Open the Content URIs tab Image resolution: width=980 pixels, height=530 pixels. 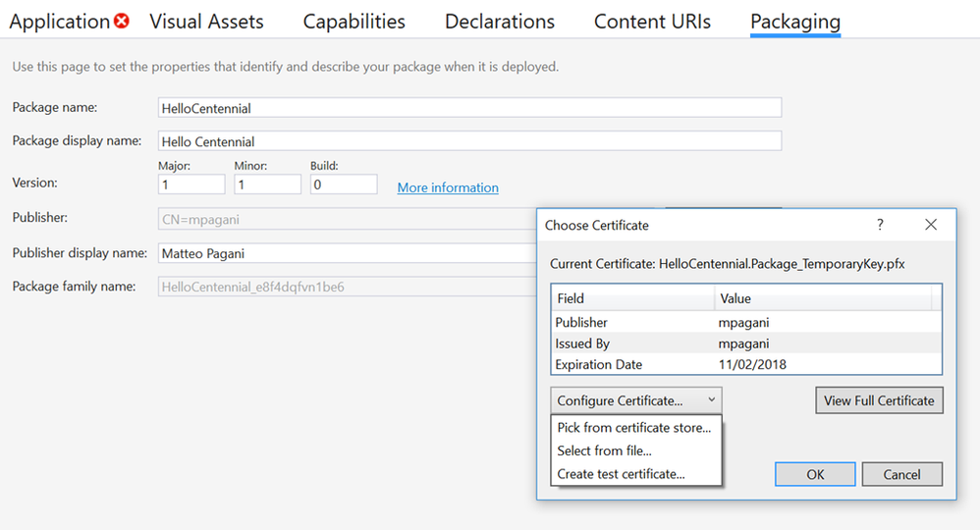pos(652,21)
